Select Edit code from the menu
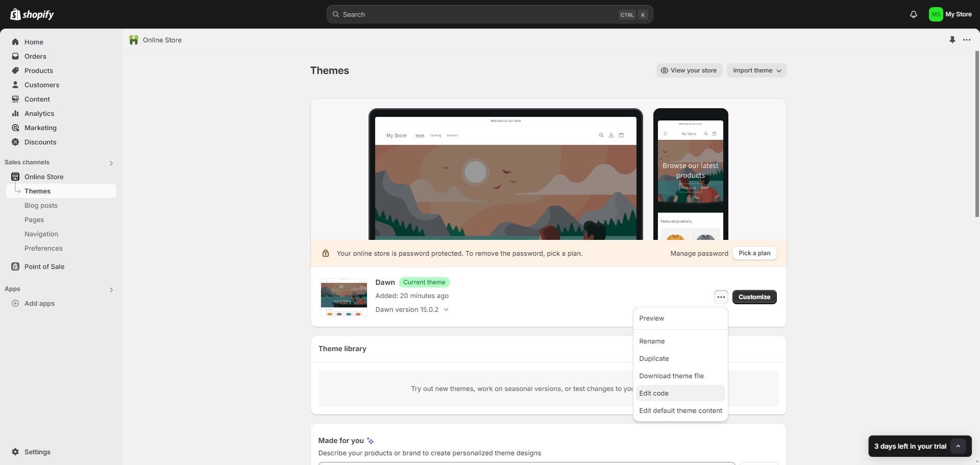 click(x=680, y=393)
